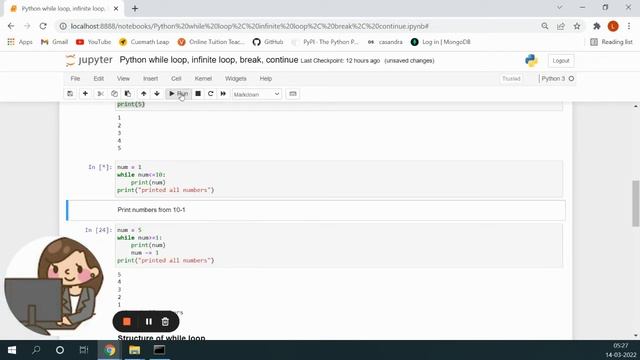
Task: Click the Jupyter logo
Action: pos(89,60)
